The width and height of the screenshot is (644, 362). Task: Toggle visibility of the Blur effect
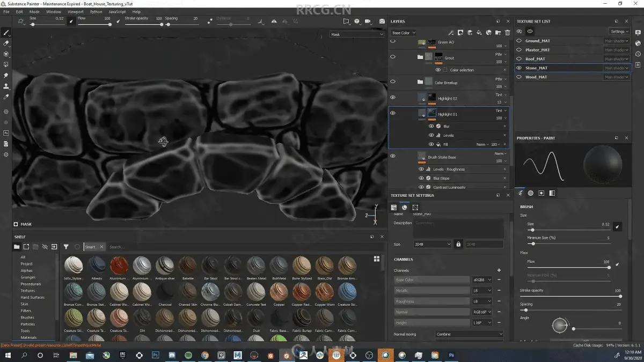[x=431, y=126]
